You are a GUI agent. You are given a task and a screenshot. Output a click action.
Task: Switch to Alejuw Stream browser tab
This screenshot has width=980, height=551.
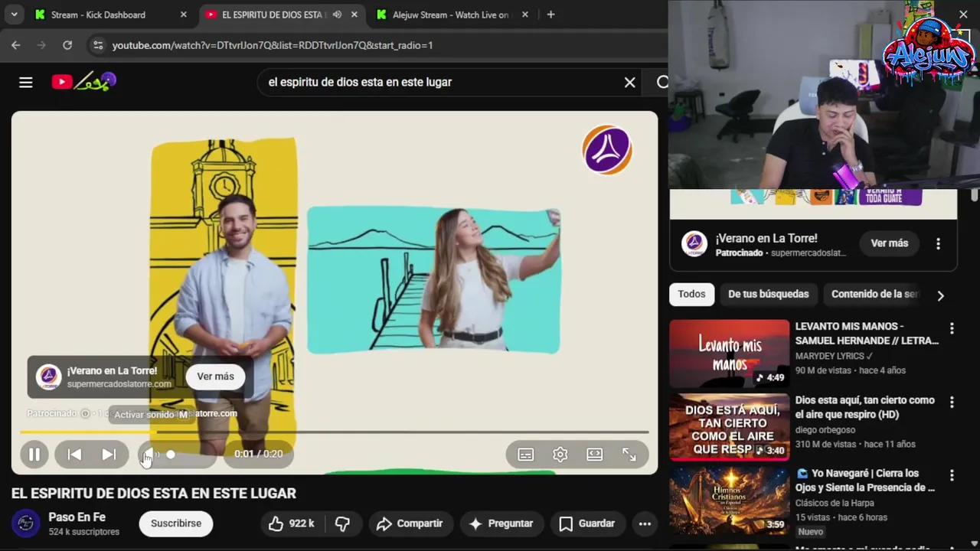click(450, 15)
